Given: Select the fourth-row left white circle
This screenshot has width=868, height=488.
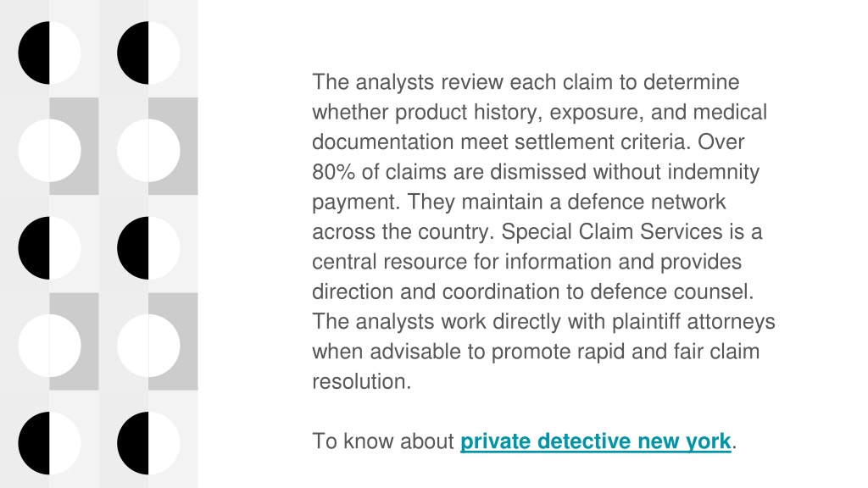Looking at the screenshot, I should pos(49,346).
